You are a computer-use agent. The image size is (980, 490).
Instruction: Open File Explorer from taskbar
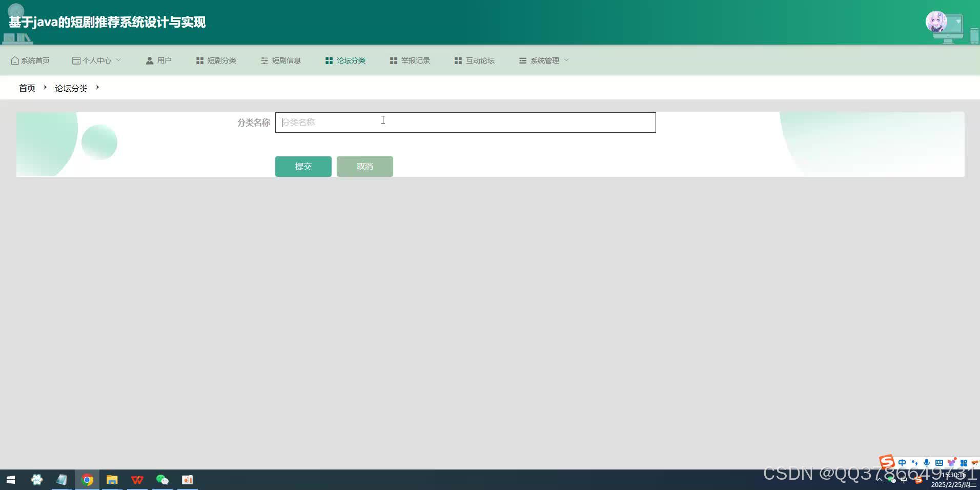[x=112, y=480]
